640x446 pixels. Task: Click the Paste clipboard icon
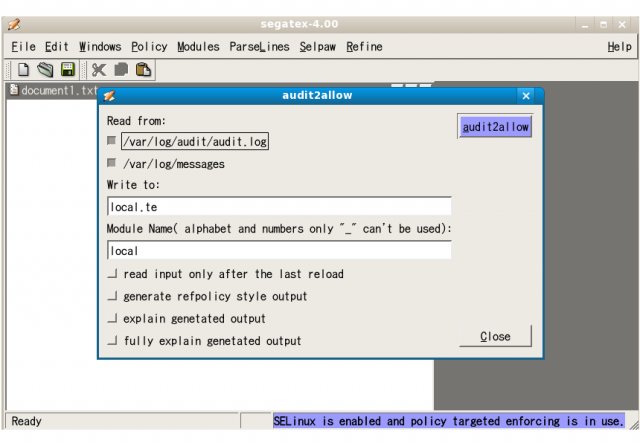point(143,70)
